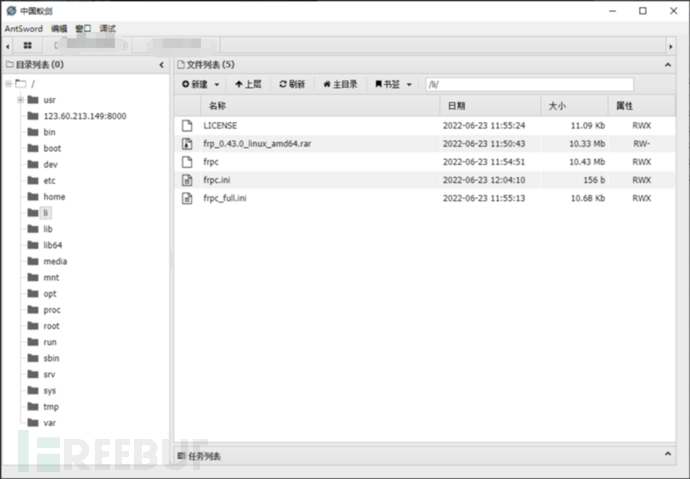Select the frpc_full.ini file name
The image size is (690, 479).
point(225,198)
